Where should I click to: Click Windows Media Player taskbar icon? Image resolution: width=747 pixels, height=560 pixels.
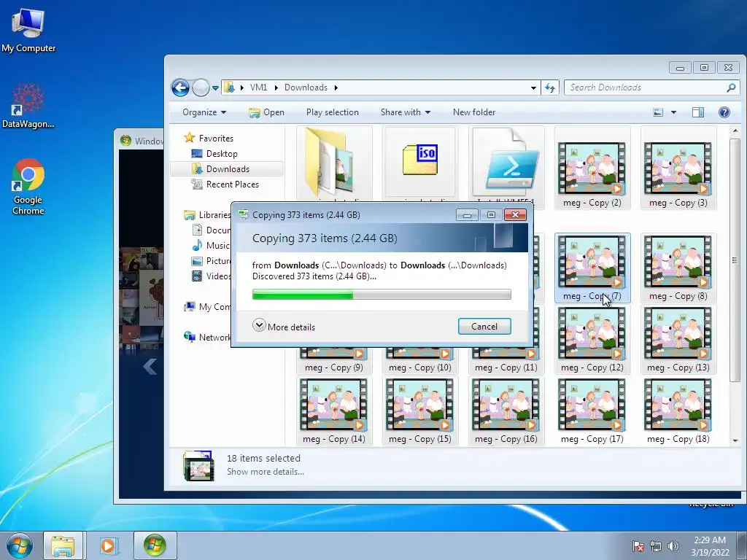tap(108, 545)
